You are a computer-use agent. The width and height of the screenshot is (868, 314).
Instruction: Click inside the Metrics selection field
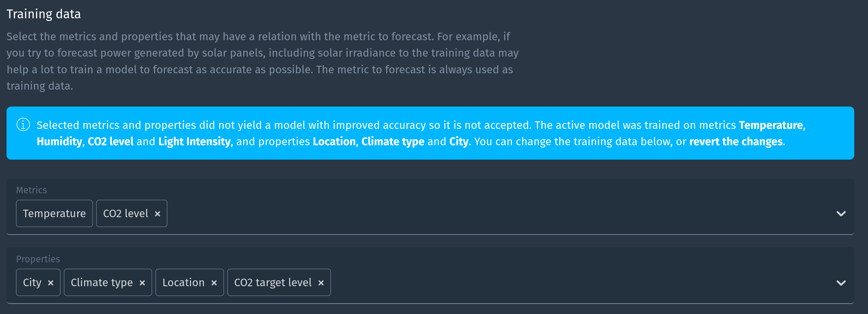404,213
